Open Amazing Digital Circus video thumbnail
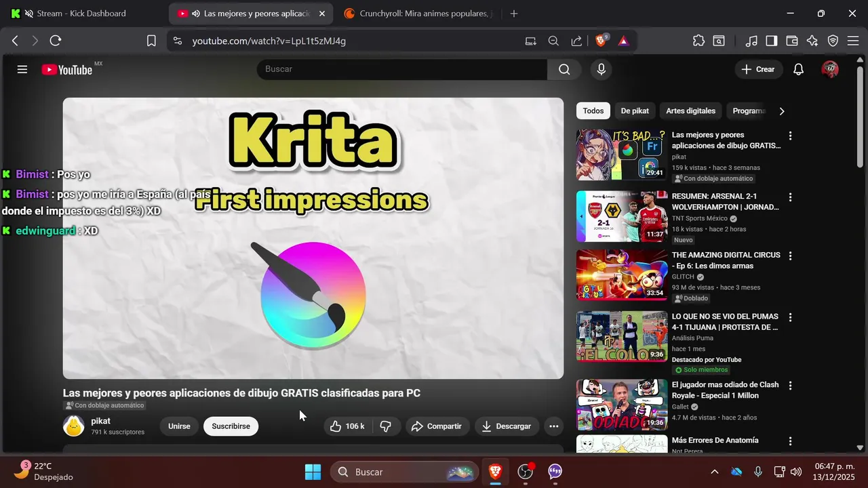This screenshot has width=868, height=488. point(622,274)
